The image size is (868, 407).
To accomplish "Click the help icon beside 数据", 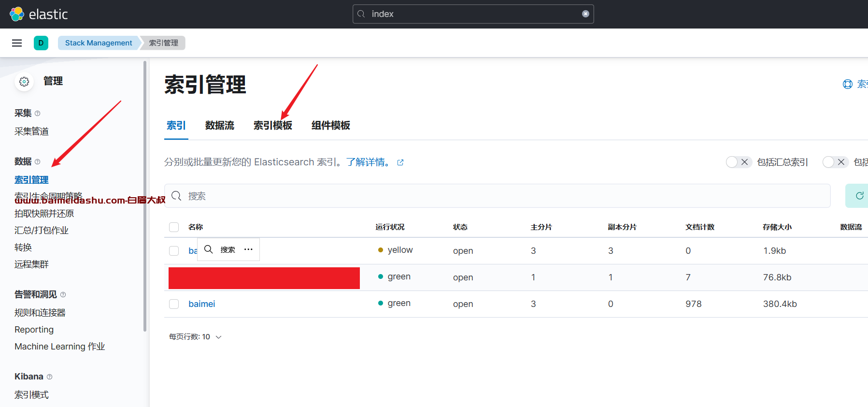I will (37, 162).
